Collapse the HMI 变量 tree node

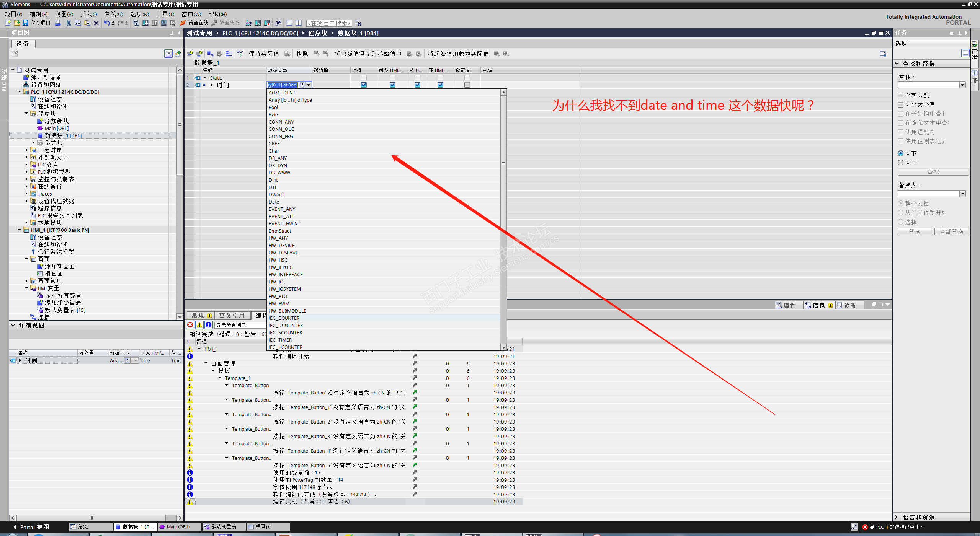point(26,288)
